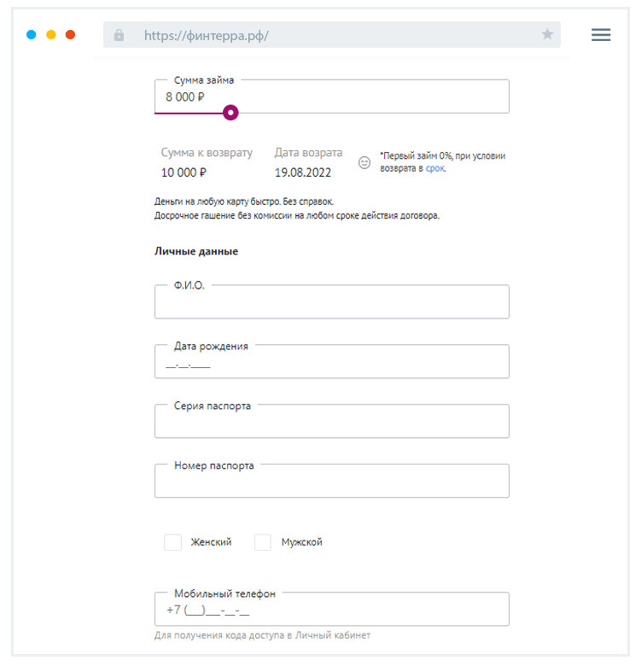Click the Номер паспорта field
The image size is (641, 672).
coord(331,482)
